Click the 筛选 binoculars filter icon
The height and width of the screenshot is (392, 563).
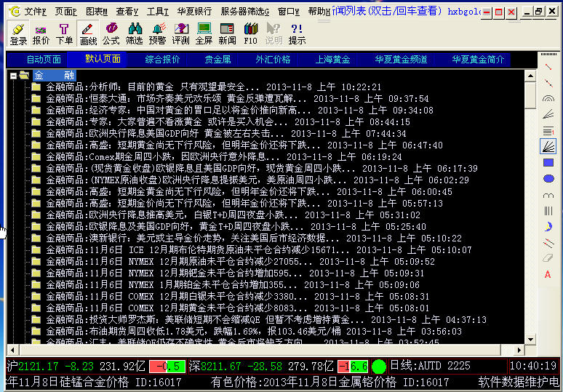point(135,33)
